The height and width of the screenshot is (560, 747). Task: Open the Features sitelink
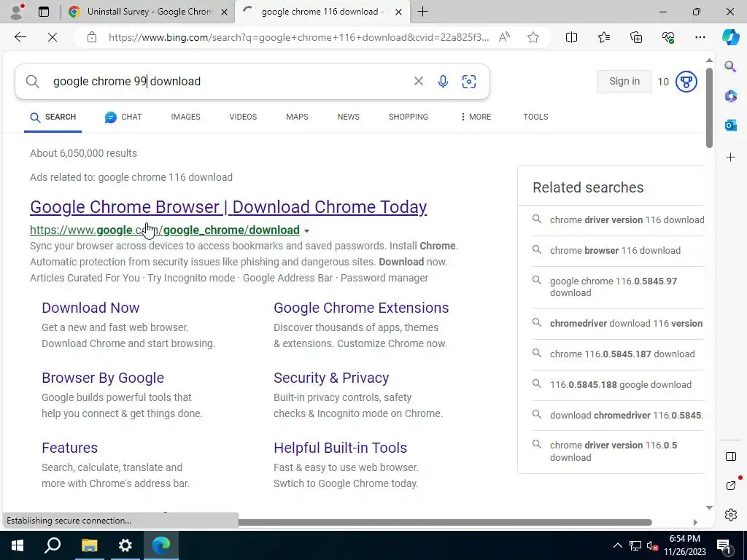69,448
